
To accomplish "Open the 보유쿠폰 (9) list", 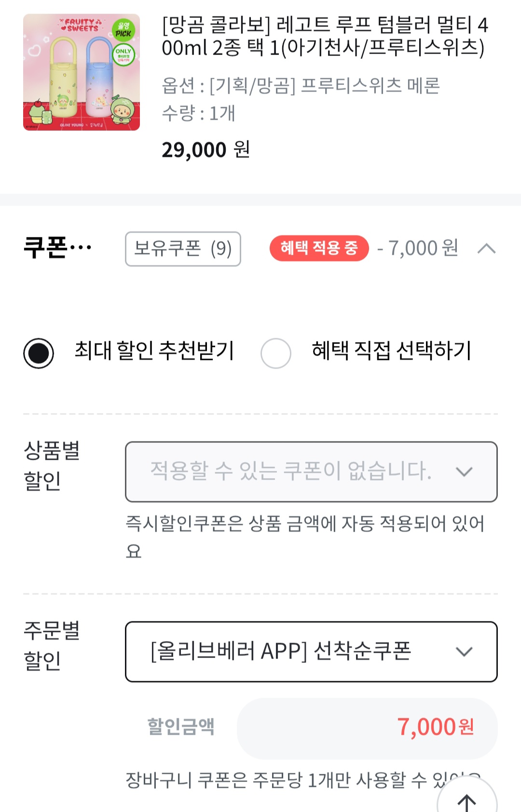I will (183, 249).
